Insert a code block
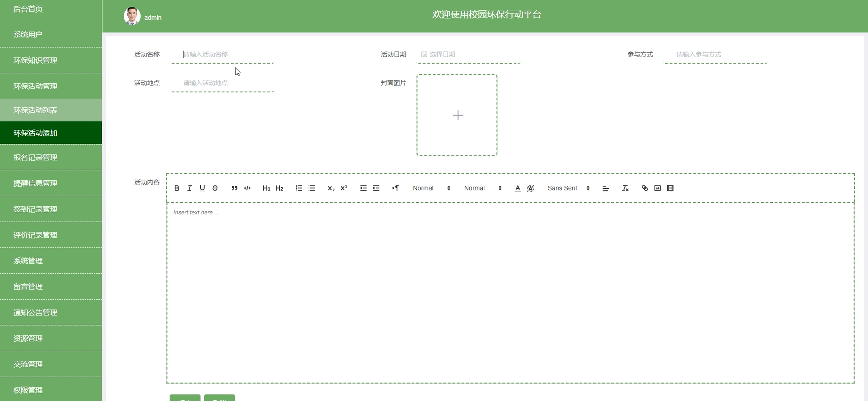The width and height of the screenshot is (868, 401). [247, 188]
